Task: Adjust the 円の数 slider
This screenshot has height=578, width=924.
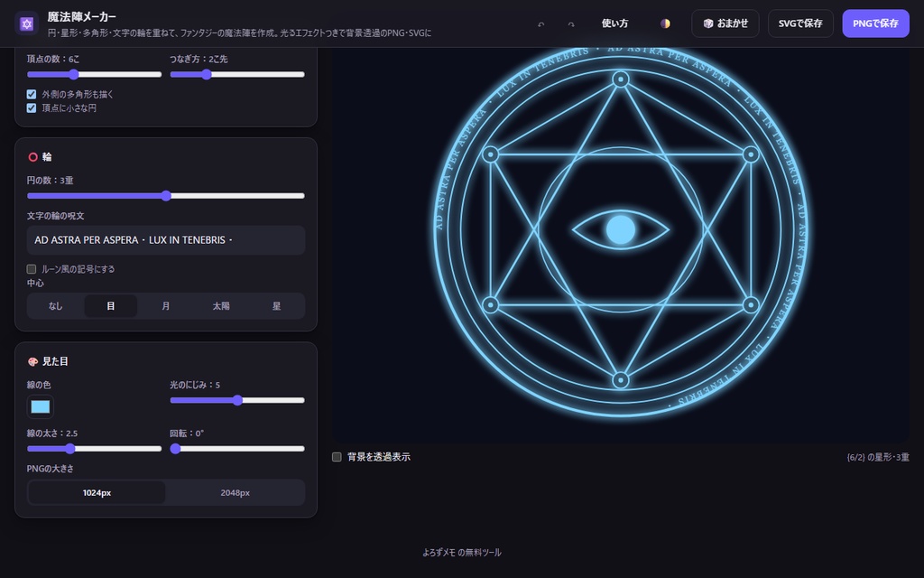Action: (166, 196)
